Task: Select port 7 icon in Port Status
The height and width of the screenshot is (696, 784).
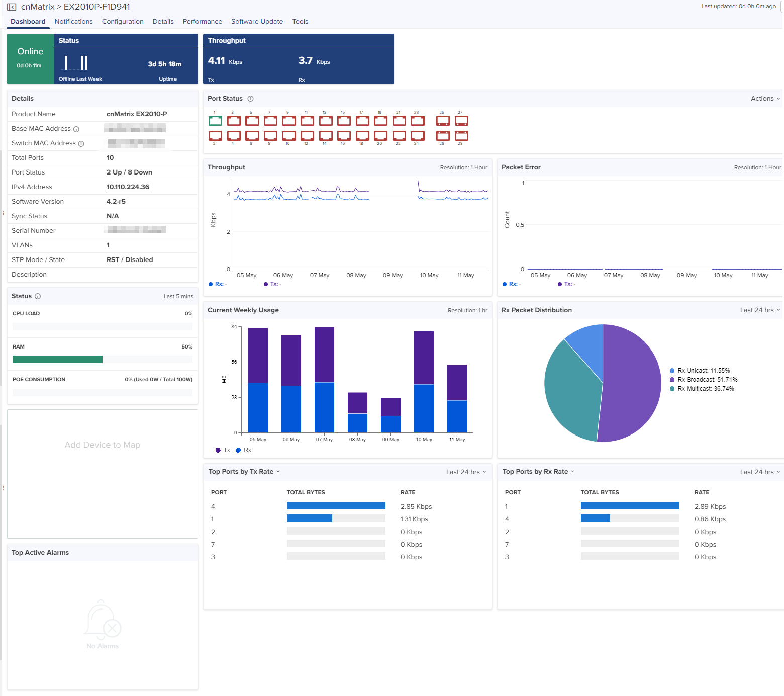Action: pyautogui.click(x=270, y=121)
